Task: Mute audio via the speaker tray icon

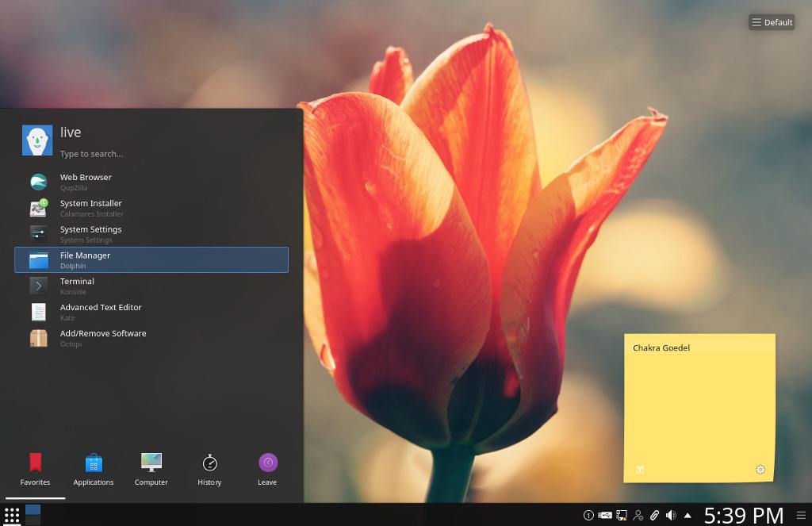Action: point(671,515)
